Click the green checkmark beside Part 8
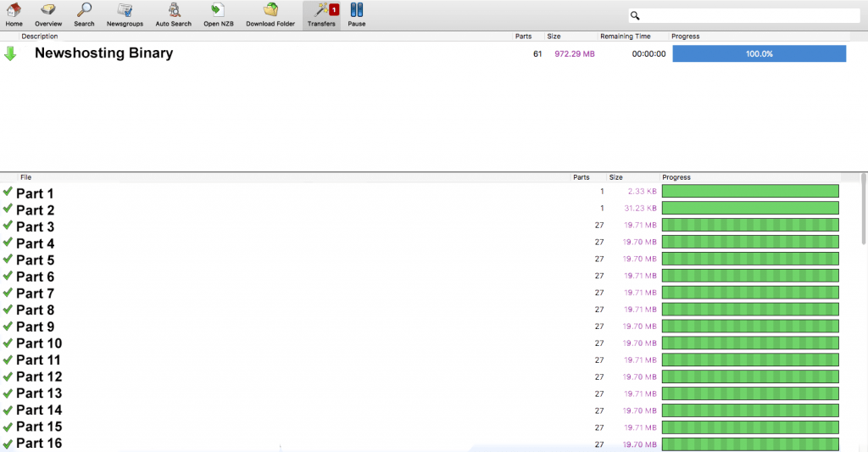Viewport: 868px width, 452px height. click(x=8, y=309)
